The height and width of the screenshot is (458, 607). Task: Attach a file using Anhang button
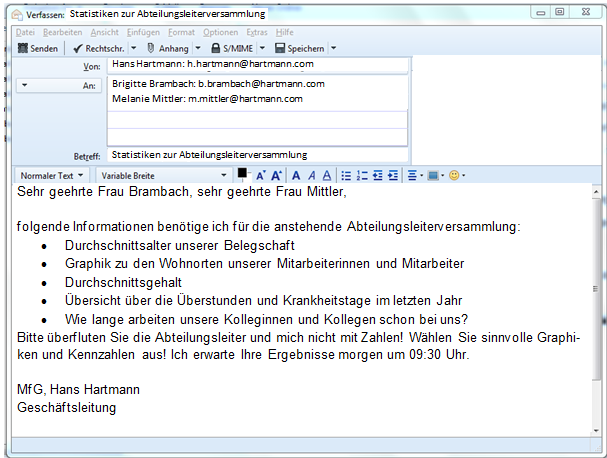coord(167,48)
